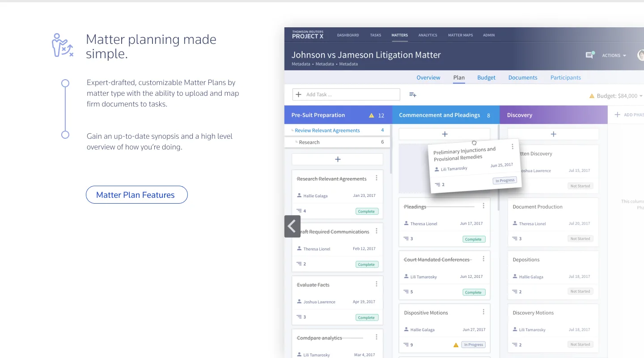
Task: Open the Admin nav item
Action: click(489, 35)
